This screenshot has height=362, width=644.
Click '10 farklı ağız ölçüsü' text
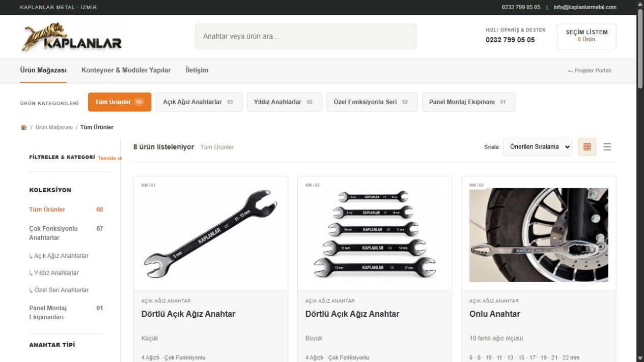tap(496, 338)
